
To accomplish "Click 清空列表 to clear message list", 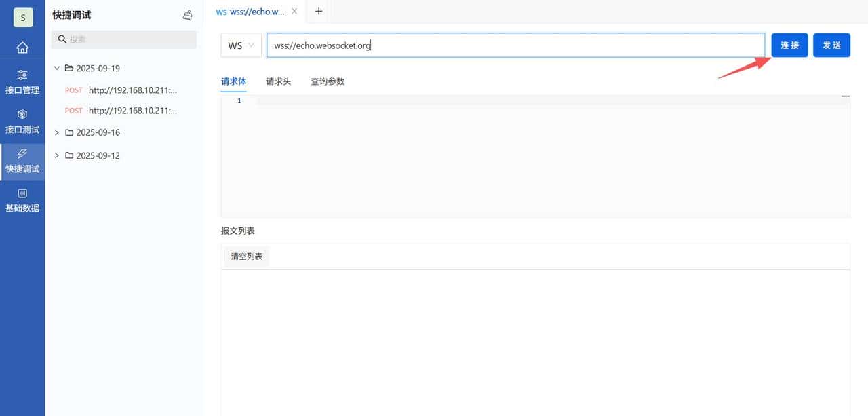I will (x=245, y=256).
